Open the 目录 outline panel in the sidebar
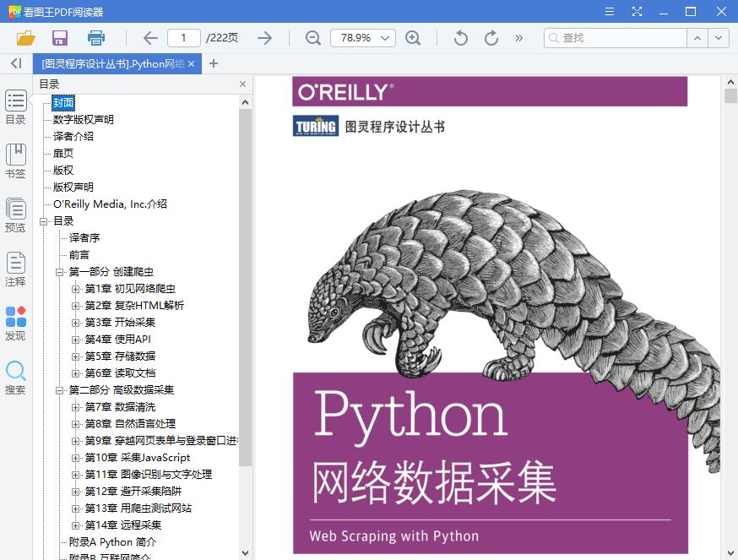Viewport: 738px width, 560px height. tap(15, 107)
